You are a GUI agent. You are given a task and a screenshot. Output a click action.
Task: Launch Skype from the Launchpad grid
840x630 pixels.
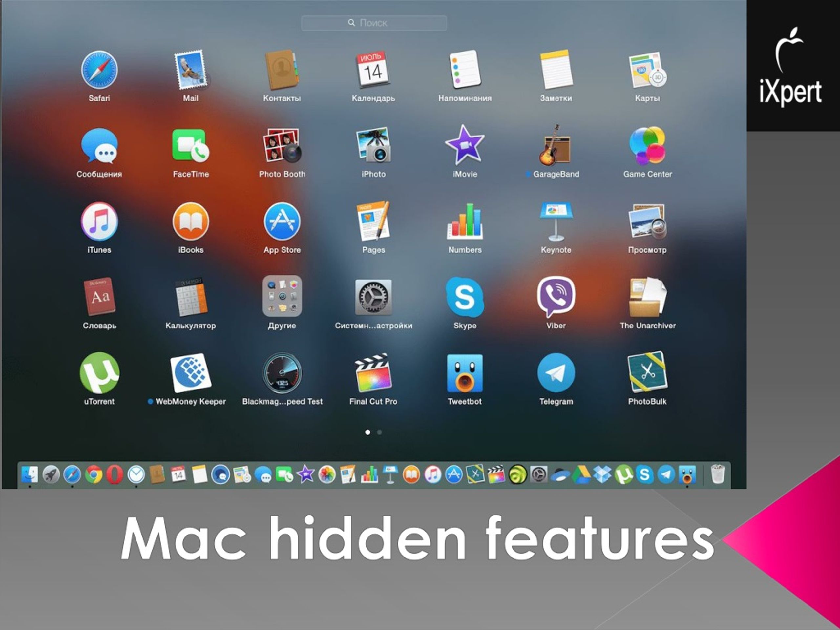coord(465,297)
